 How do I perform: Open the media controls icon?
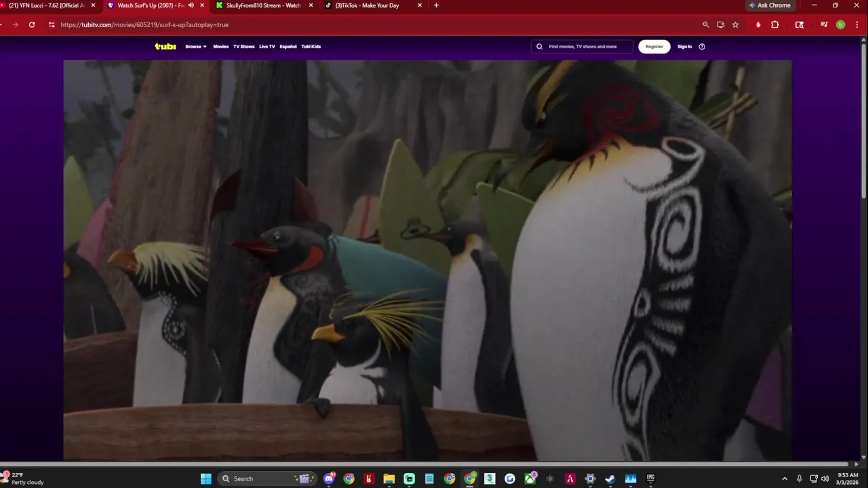tap(824, 24)
